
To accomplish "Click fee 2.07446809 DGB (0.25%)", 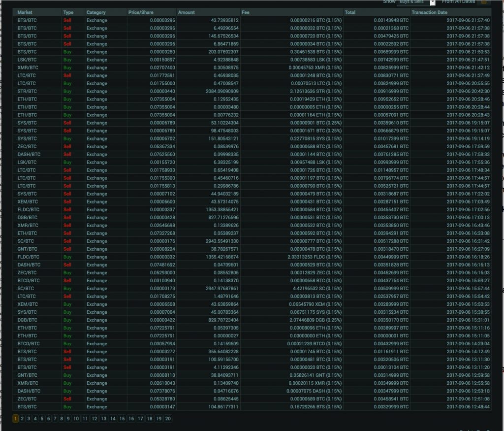I will 315,320.
